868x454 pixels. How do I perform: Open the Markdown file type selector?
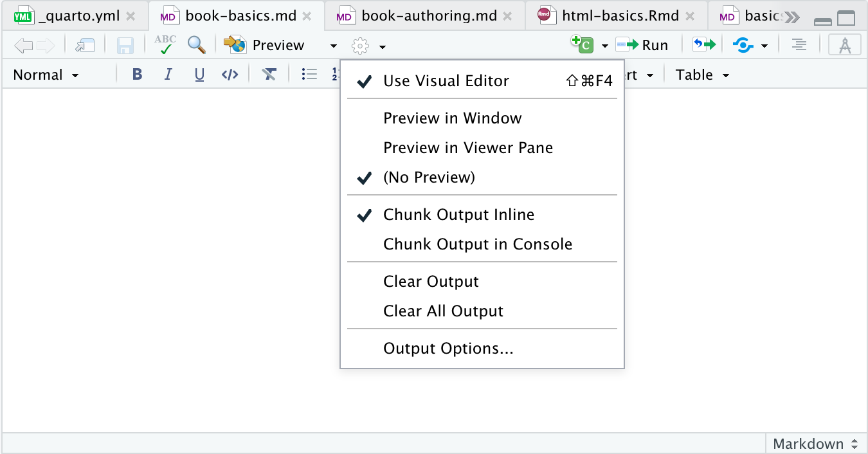click(815, 444)
